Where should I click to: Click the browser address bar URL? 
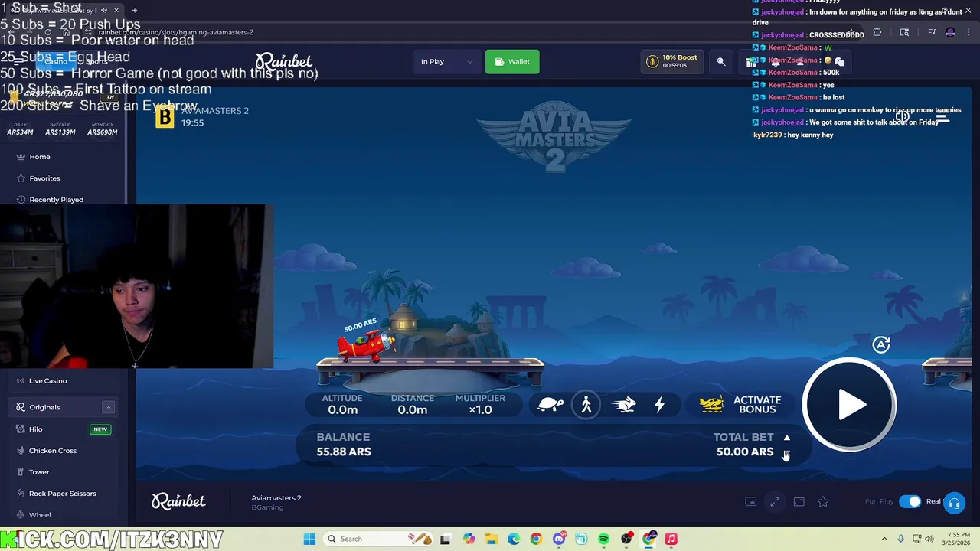tap(176, 32)
